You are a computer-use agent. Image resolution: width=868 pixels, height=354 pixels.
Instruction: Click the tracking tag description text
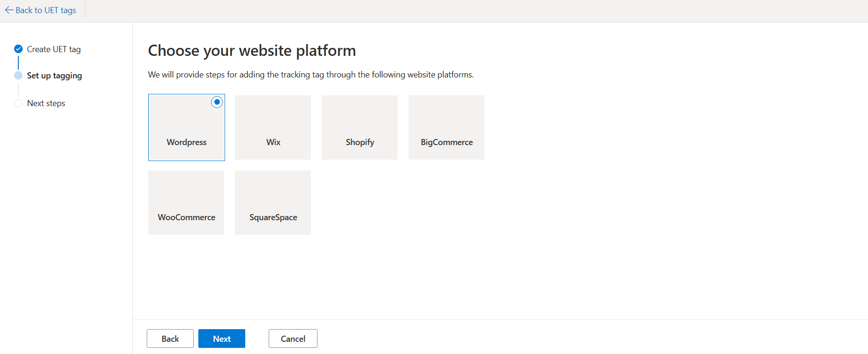tap(311, 75)
